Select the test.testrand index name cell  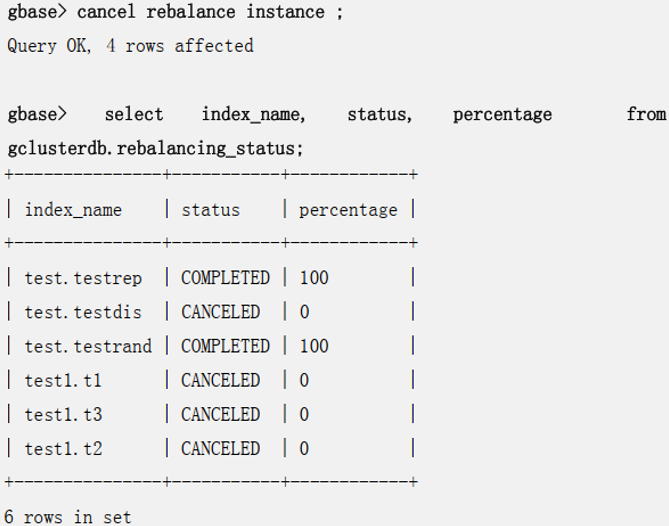[x=88, y=346]
